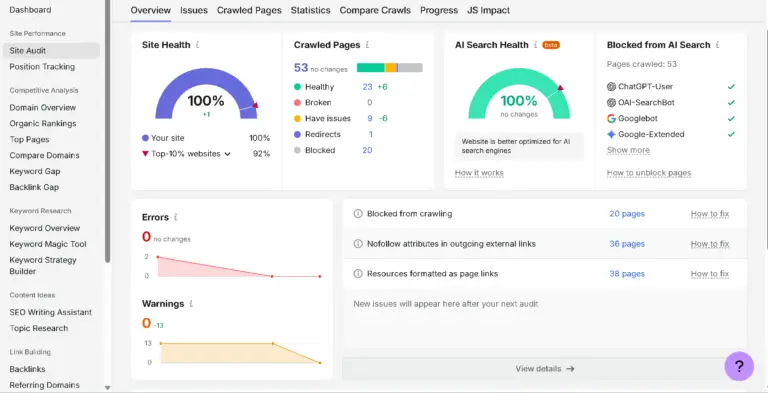Image resolution: width=768 pixels, height=393 pixels.
Task: Switch to the Issues tab
Action: 194,10
